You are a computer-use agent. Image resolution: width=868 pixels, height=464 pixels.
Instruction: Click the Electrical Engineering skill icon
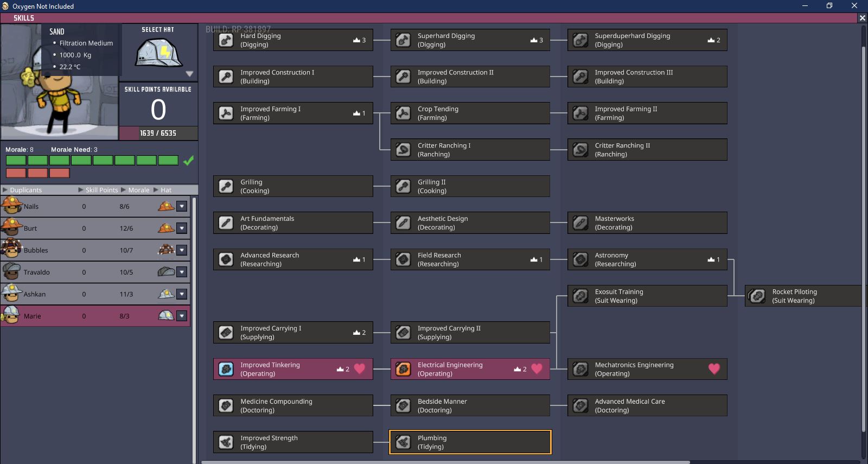pyautogui.click(x=403, y=369)
